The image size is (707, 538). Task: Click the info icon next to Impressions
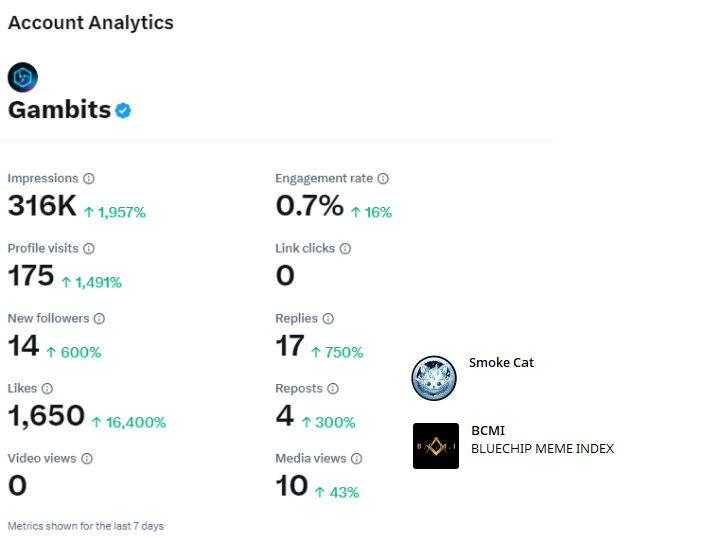pyautogui.click(x=89, y=179)
